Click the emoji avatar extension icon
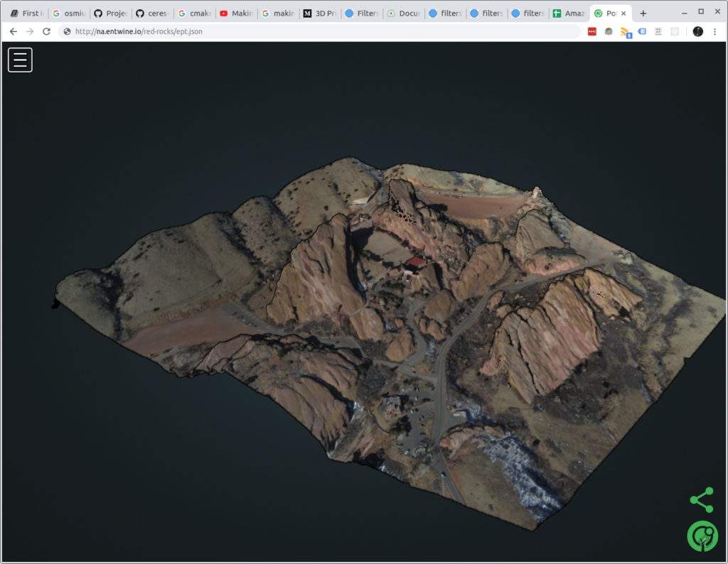The width and height of the screenshot is (728, 564). [x=609, y=31]
